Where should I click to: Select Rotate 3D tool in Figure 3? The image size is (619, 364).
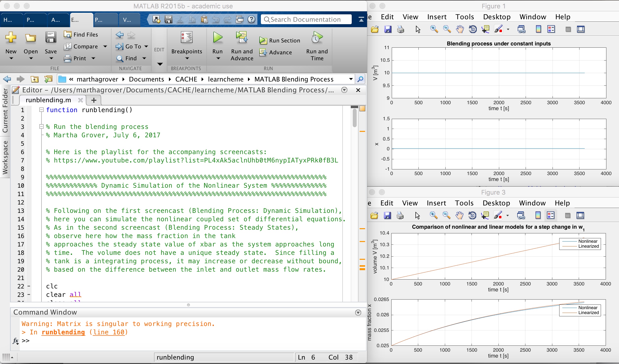pyautogui.click(x=472, y=216)
